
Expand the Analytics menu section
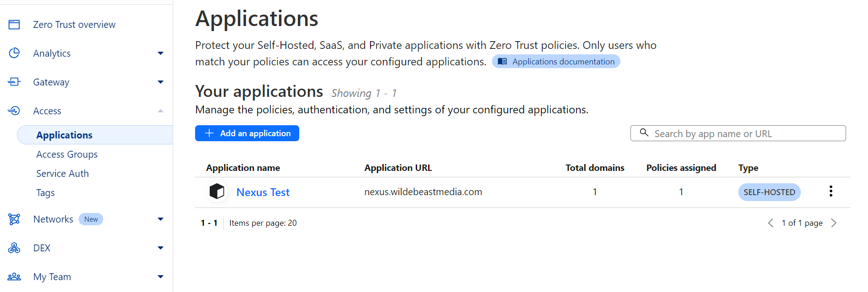(160, 53)
